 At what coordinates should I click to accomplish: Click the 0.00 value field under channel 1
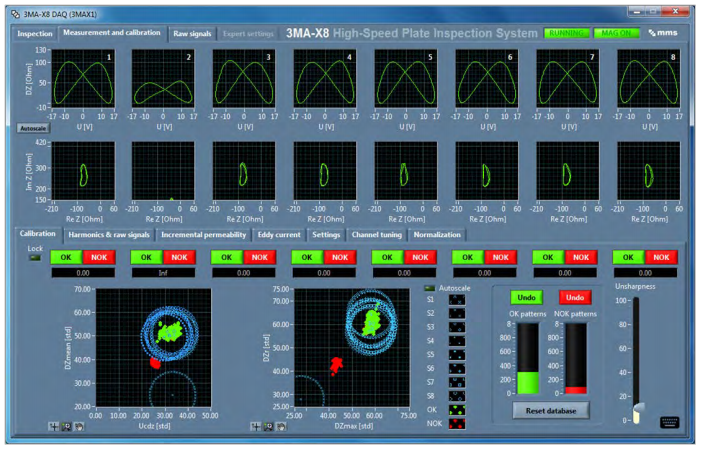pos(83,273)
